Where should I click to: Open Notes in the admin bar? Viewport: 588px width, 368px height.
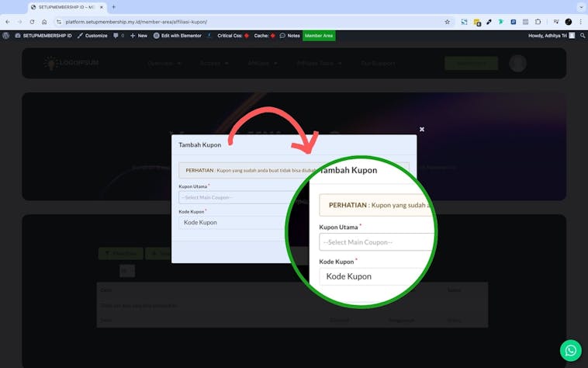(x=289, y=36)
